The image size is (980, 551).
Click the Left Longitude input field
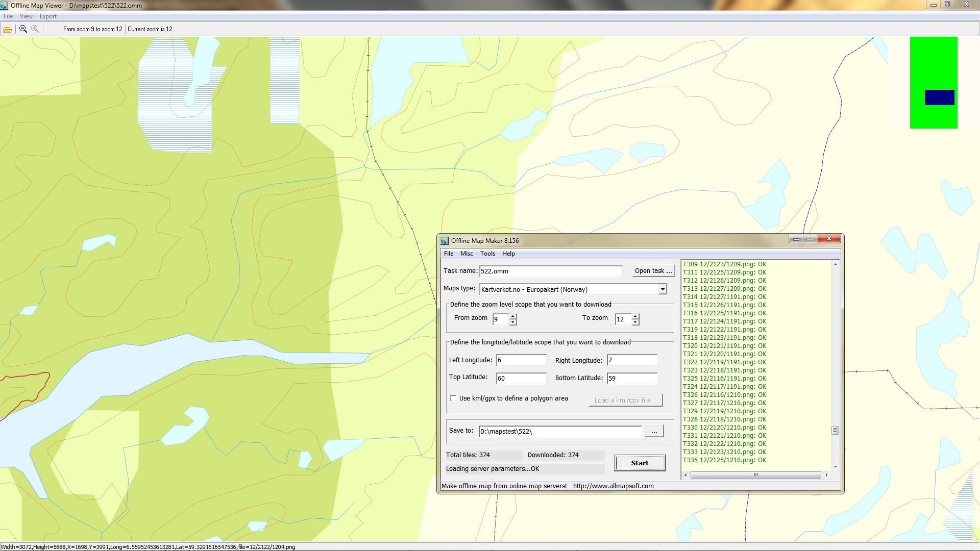(x=521, y=360)
